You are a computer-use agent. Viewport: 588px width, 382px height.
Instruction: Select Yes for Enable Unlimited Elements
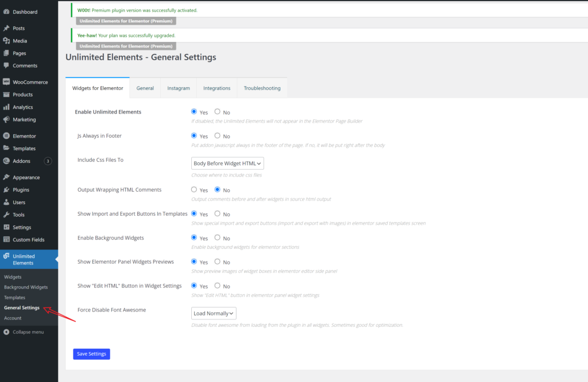pos(194,112)
